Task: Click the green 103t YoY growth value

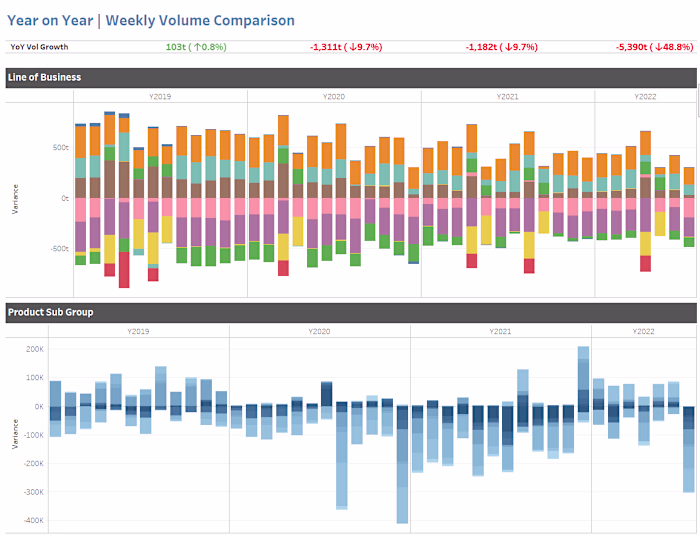Action: pyautogui.click(x=196, y=47)
